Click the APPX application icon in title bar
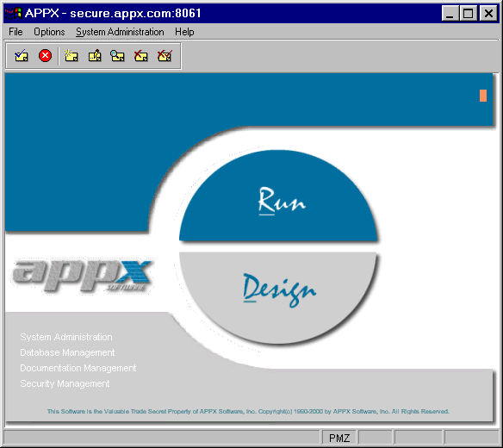The width and height of the screenshot is (503, 448). pos(13,13)
